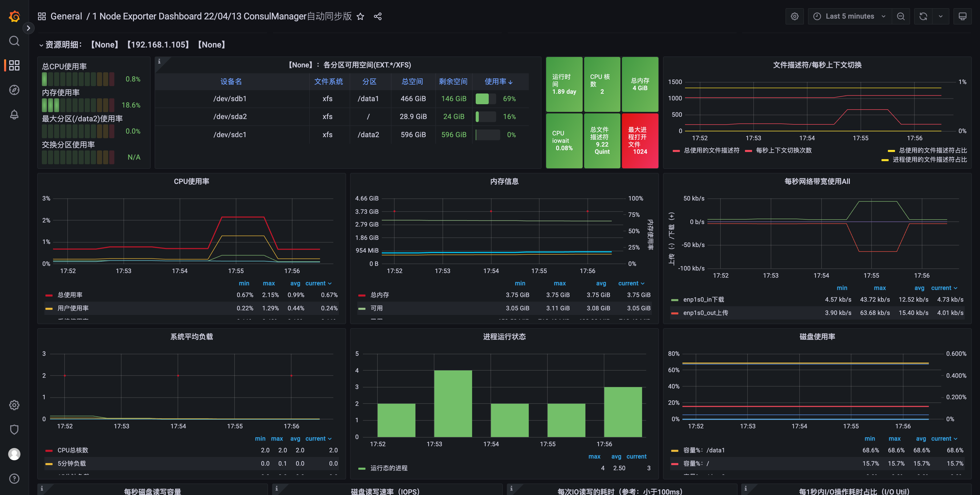This screenshot has height=495, width=980.
Task: Sort 系统平均负载 legend by current
Action: pos(318,439)
